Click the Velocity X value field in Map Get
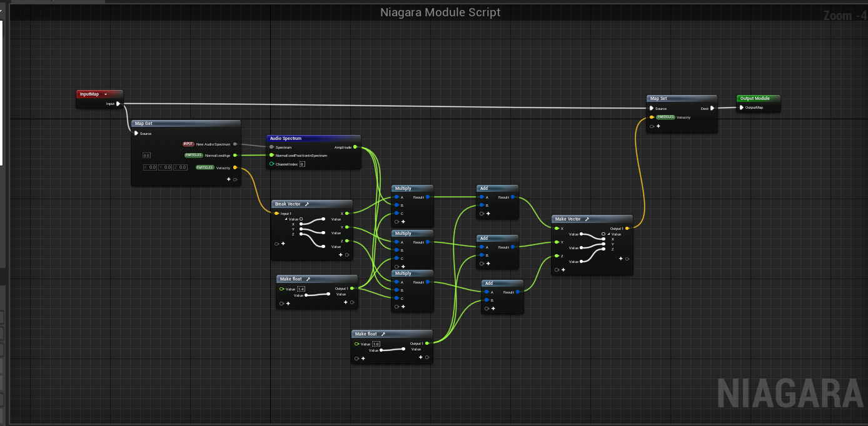 click(x=150, y=167)
